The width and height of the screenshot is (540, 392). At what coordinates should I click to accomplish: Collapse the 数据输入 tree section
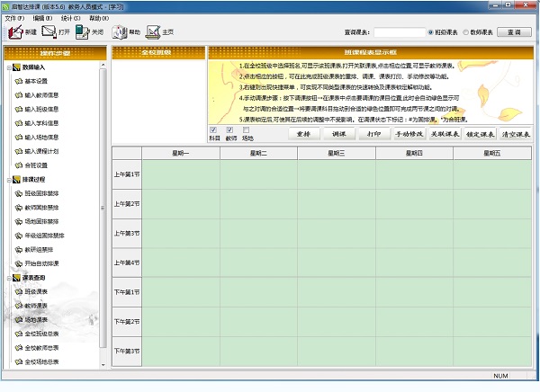[x=8, y=67]
